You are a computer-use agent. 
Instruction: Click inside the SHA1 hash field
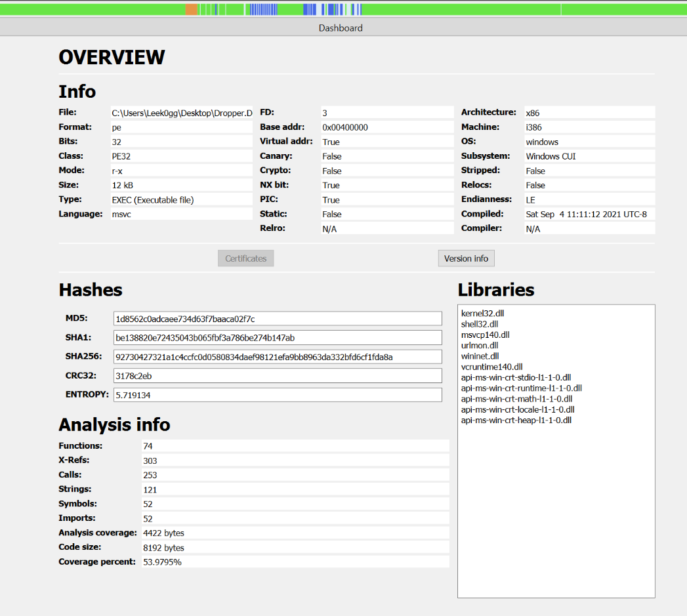coord(277,338)
